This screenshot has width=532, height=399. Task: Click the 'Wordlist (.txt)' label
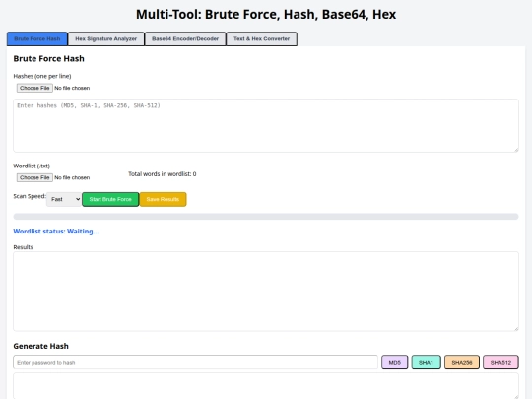pyautogui.click(x=32, y=166)
